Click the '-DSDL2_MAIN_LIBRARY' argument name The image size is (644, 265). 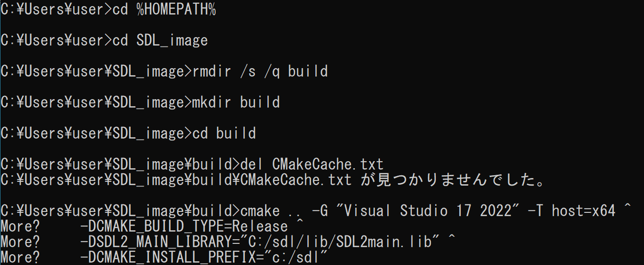point(156,242)
